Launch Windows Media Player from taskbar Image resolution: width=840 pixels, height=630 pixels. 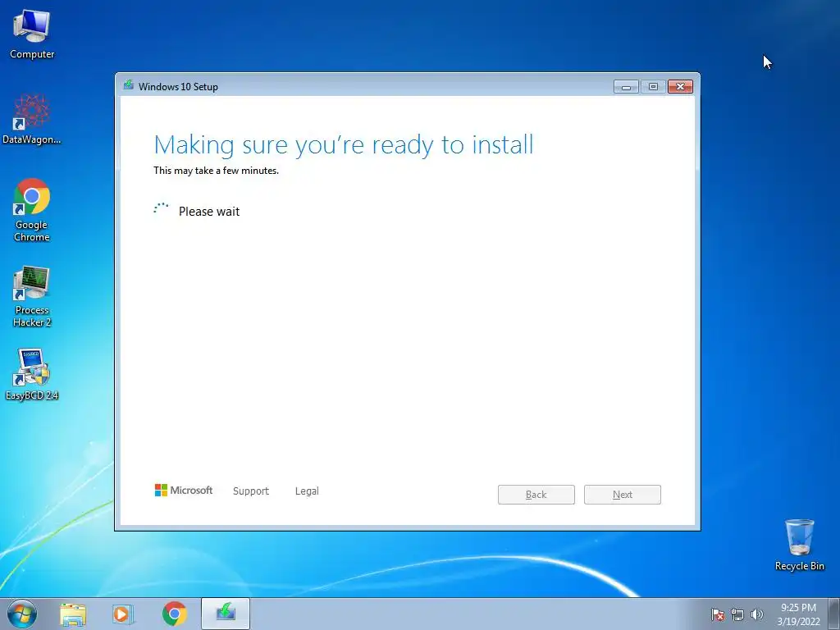coord(123,614)
